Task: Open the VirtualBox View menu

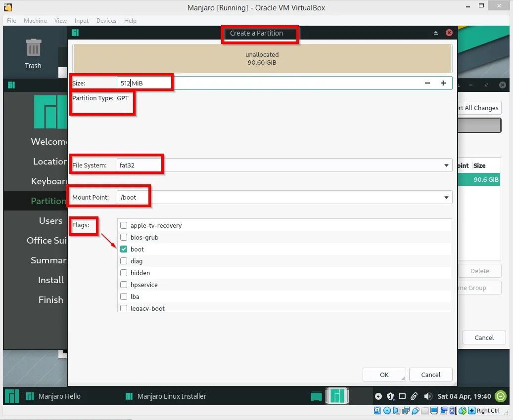Action: 60,21
